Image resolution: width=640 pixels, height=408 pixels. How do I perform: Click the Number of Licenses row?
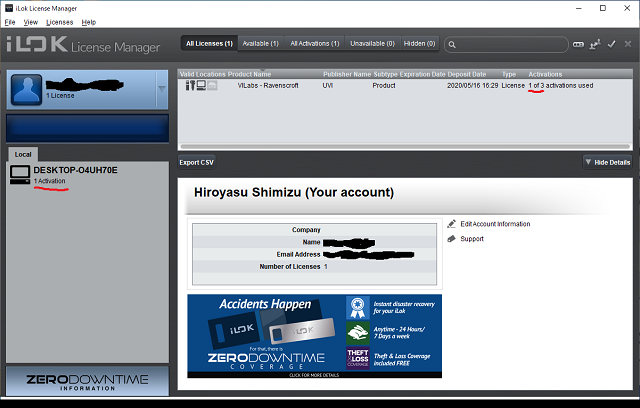pyautogui.click(x=314, y=266)
